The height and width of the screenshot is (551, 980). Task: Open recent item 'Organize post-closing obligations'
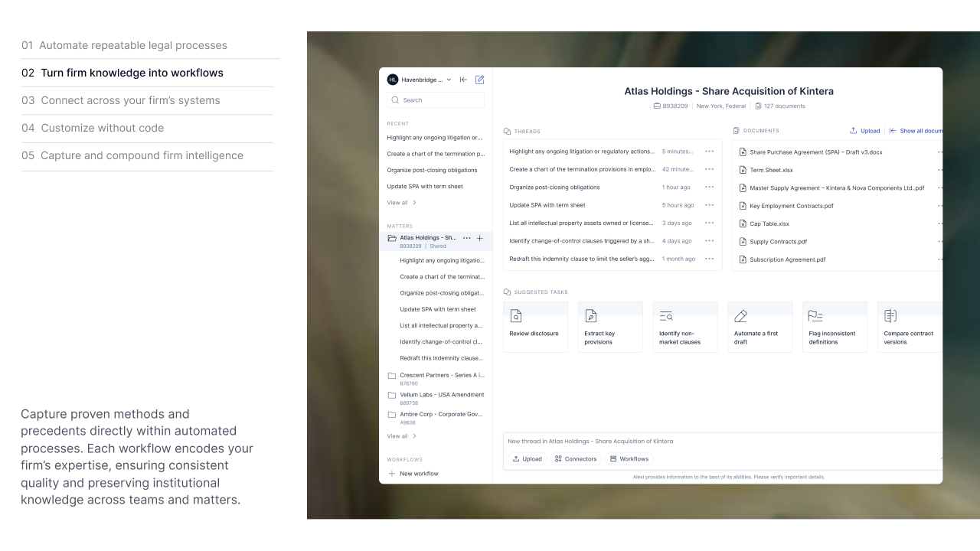tap(432, 170)
